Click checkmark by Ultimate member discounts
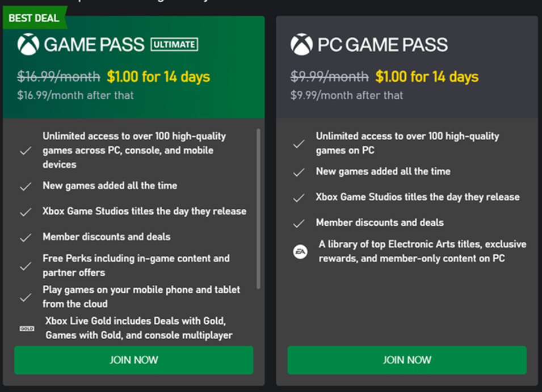Viewport: 542px width, 392px height. coord(26,238)
